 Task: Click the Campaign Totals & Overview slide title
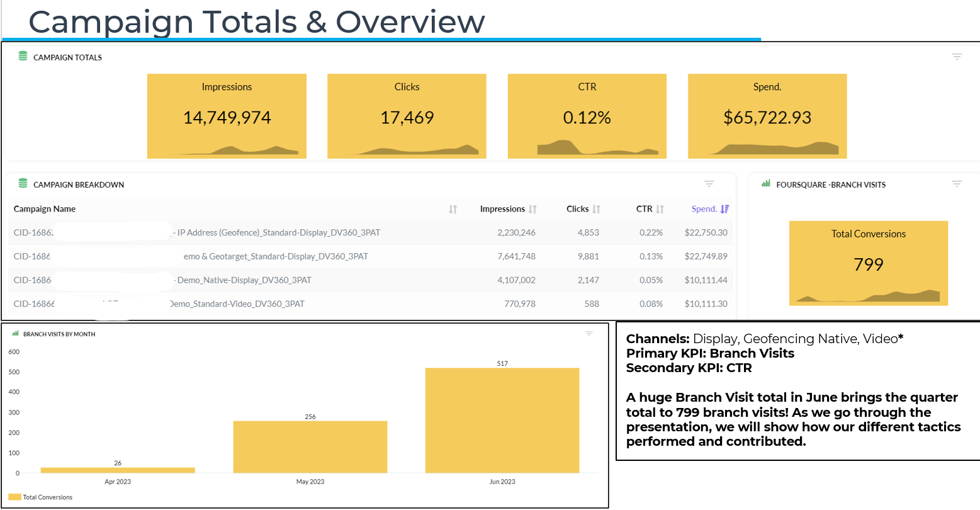point(257,21)
